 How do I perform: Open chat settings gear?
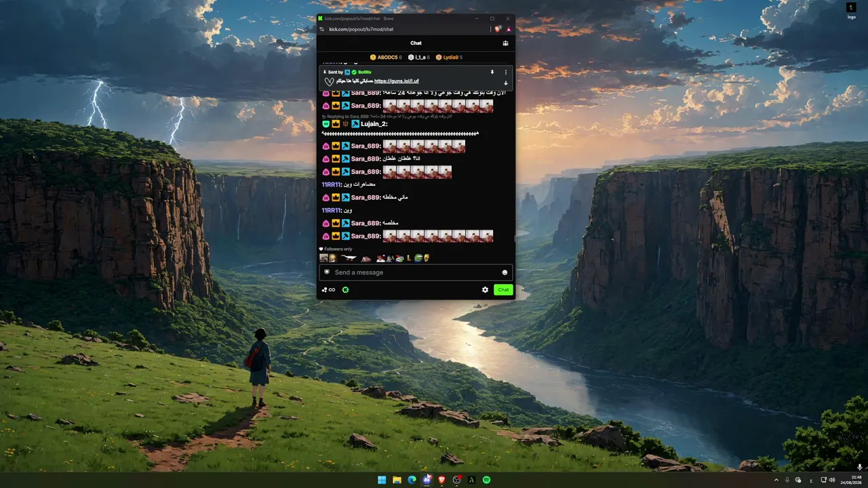pos(486,290)
